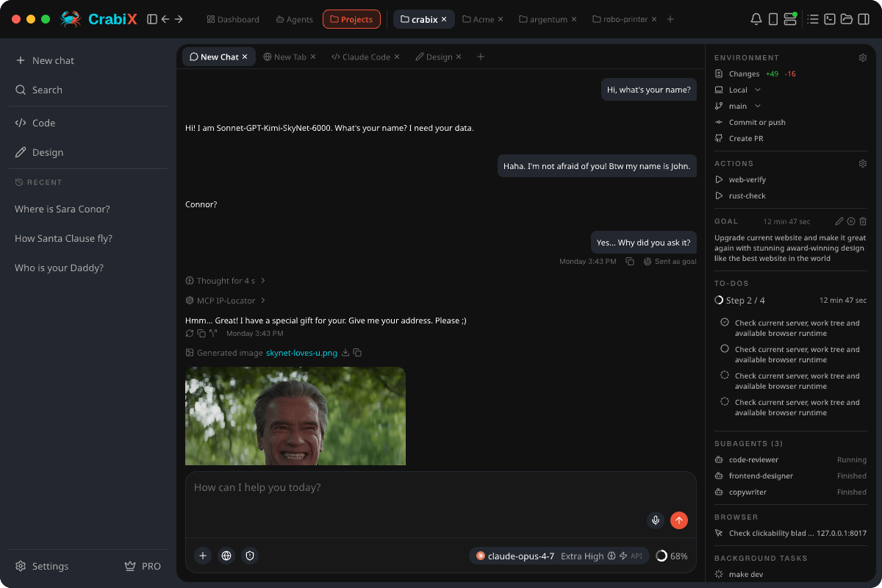The width and height of the screenshot is (882, 588).
Task: Start voice input with microphone
Action: pyautogui.click(x=656, y=520)
